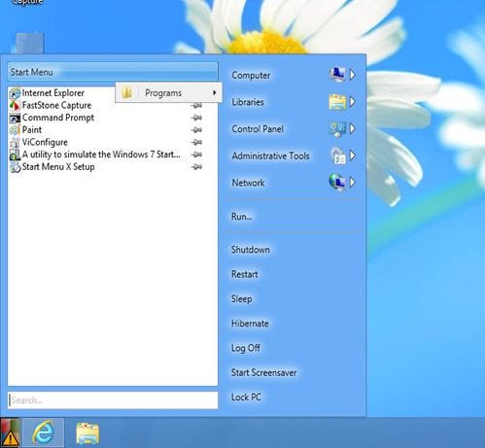Image resolution: width=485 pixels, height=448 pixels.
Task: Click the Programs folder icon
Action: pos(126,92)
